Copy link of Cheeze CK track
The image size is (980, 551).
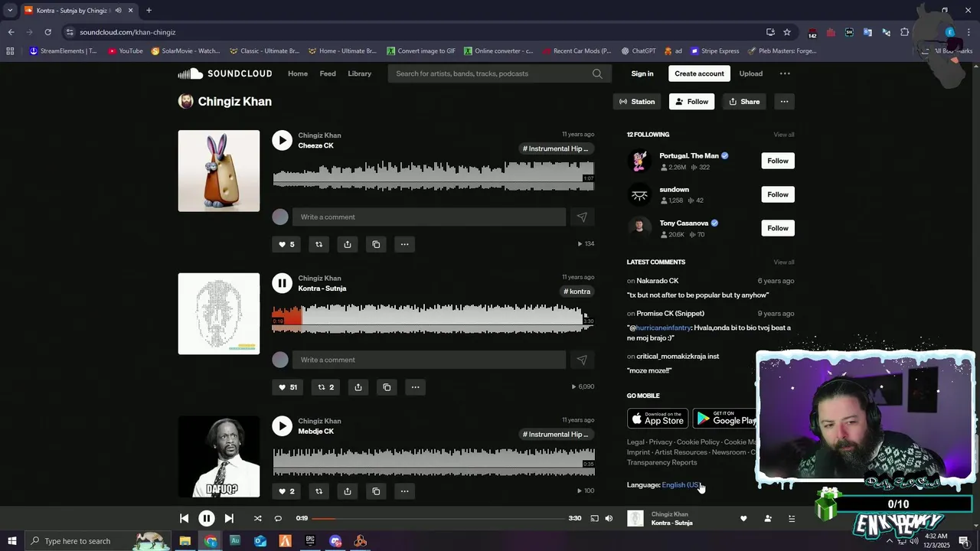pos(376,244)
